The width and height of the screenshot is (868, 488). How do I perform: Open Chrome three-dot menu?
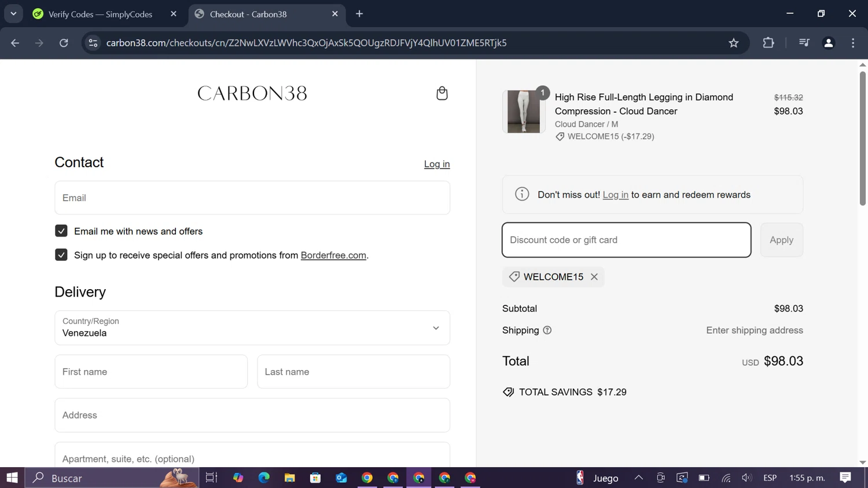[x=853, y=43]
